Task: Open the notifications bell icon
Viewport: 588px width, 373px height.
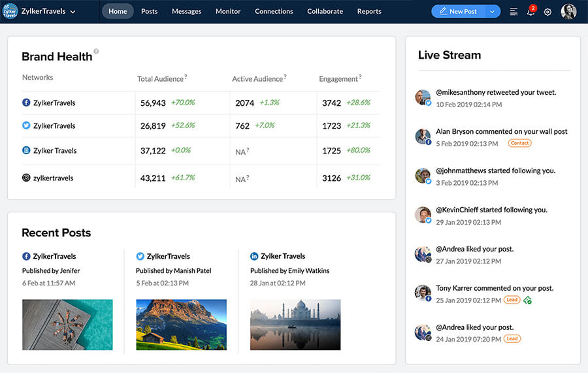Action: pos(531,12)
